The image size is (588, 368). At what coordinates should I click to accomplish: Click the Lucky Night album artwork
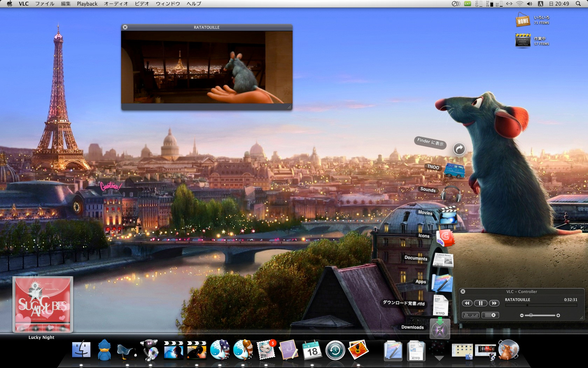pyautogui.click(x=43, y=304)
